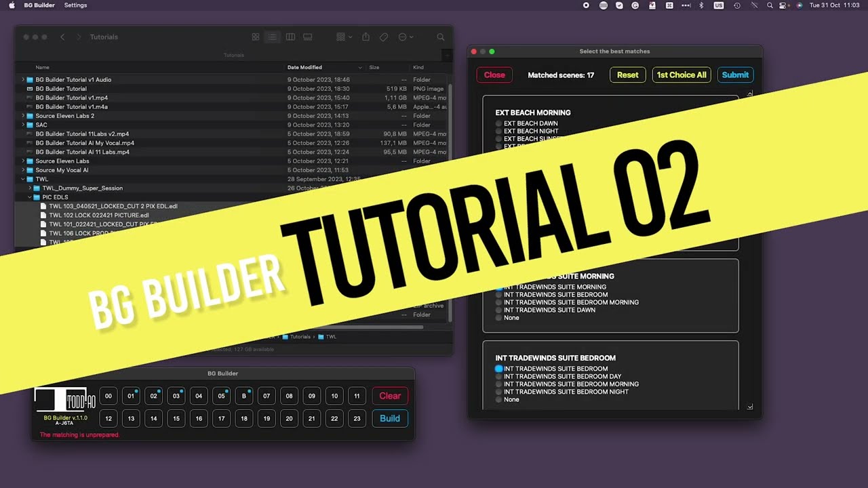Select INT TRADEWINDS SUITE BEDROOM NIGHT option
The width and height of the screenshot is (868, 488).
[499, 392]
